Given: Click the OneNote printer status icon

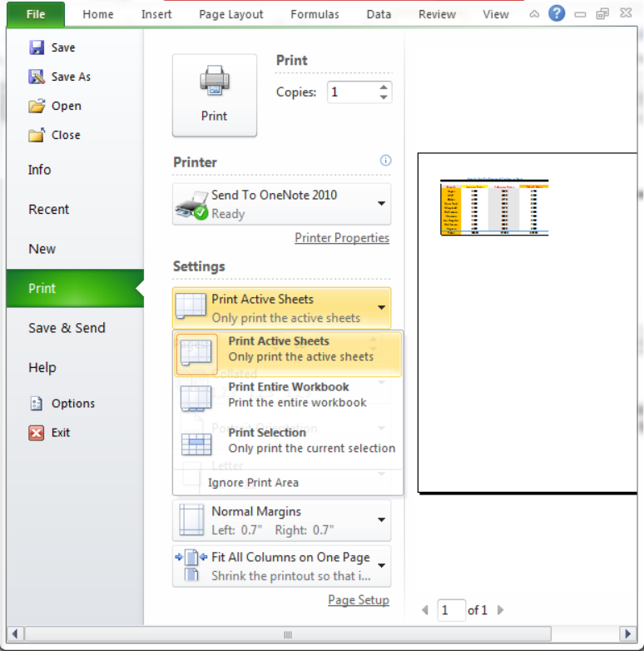Looking at the screenshot, I should (191, 205).
